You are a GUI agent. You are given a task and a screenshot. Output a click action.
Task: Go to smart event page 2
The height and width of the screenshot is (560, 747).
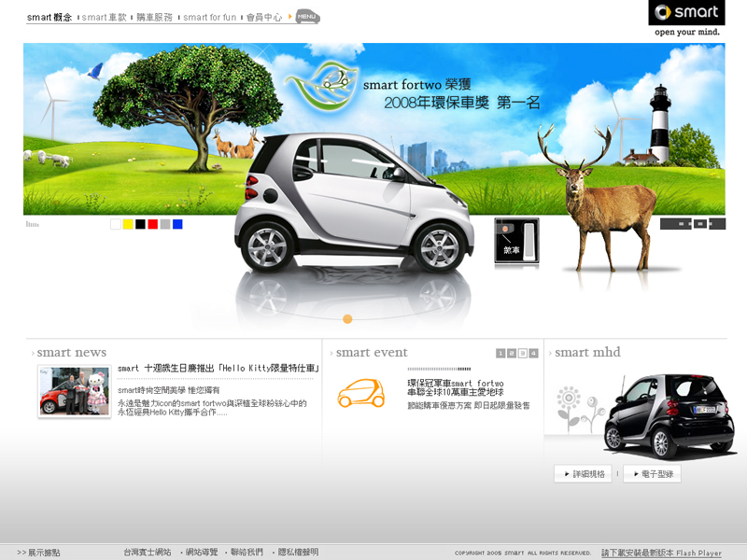(x=511, y=354)
